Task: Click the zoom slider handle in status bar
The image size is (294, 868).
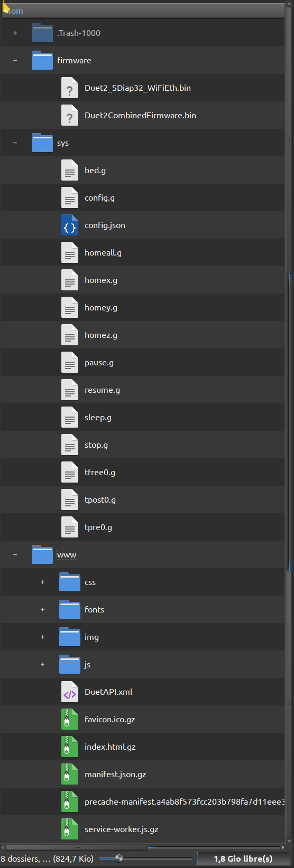Action: coord(119,858)
